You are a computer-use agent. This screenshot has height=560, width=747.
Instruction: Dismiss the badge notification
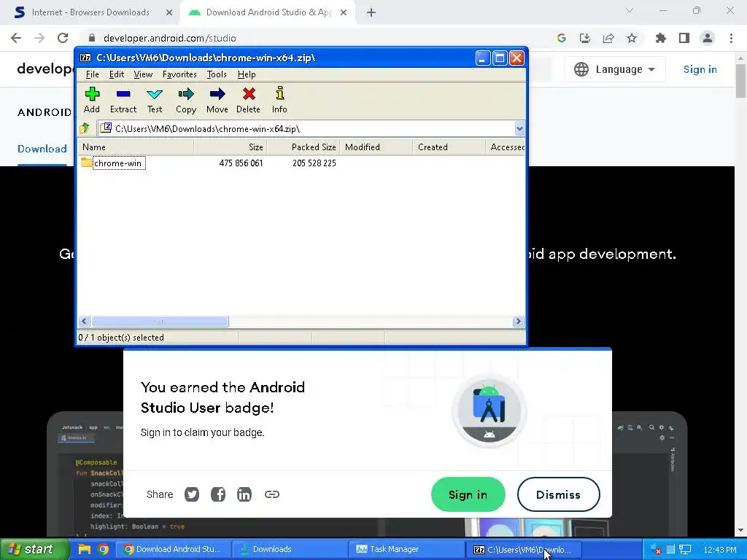[x=558, y=495]
